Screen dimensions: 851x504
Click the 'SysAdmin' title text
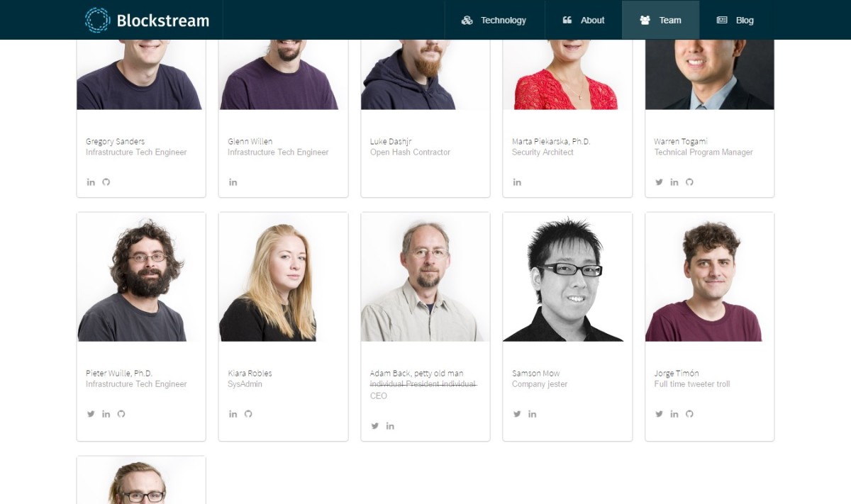click(245, 384)
